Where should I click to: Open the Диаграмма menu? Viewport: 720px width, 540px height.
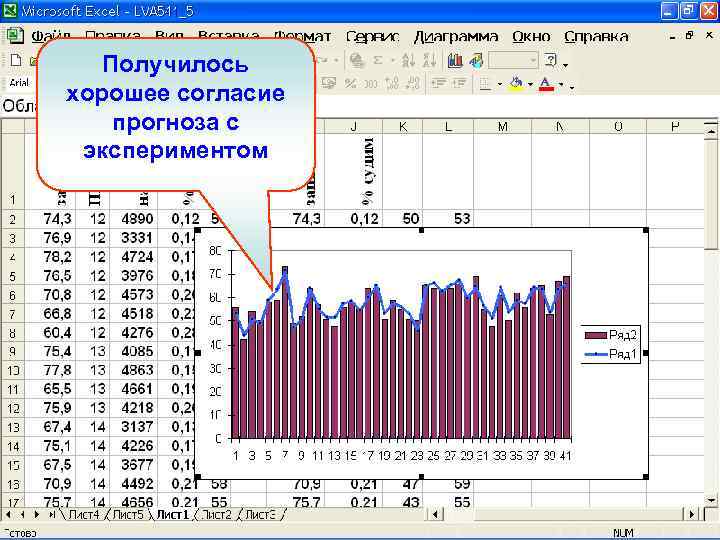[455, 36]
